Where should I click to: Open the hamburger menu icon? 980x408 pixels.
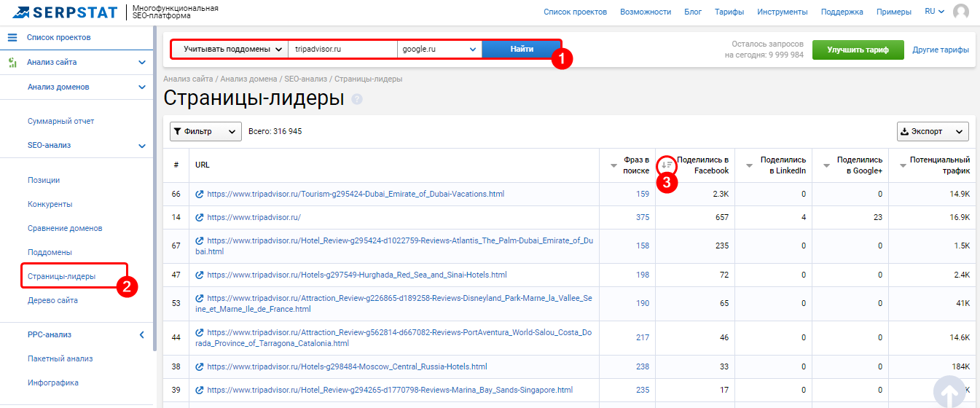click(12, 37)
